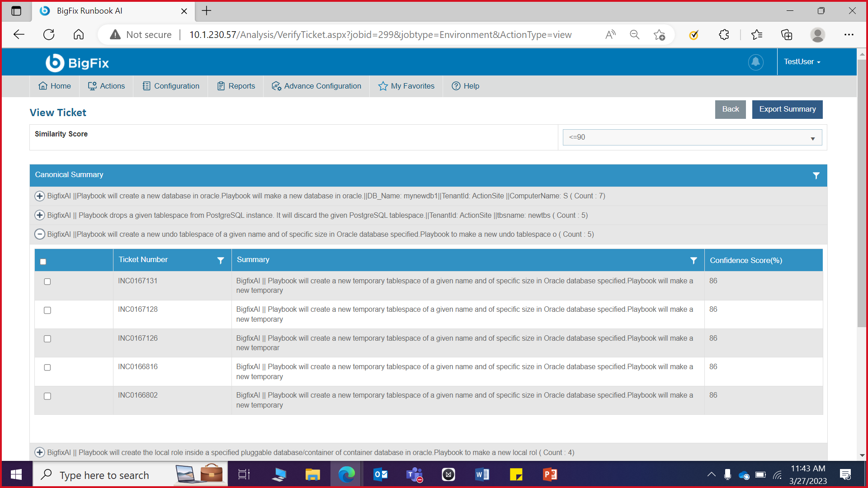Click the notification bell icon
Screen dimensions: 868x488
(x=755, y=62)
